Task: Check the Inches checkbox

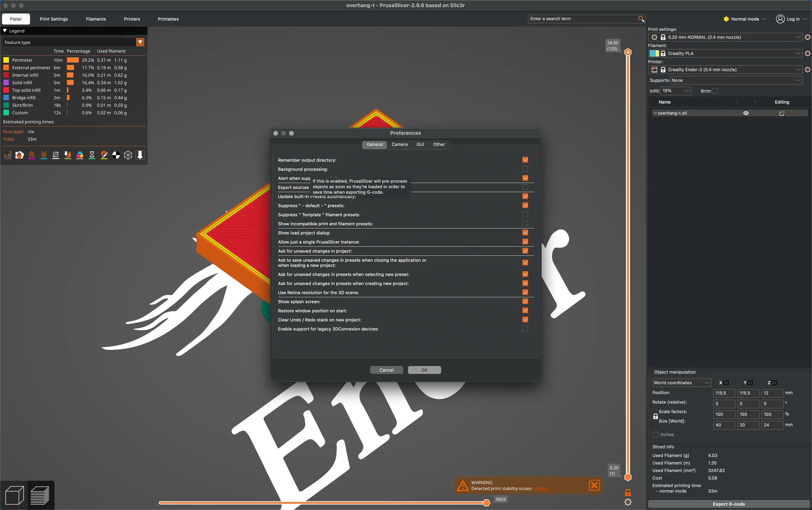Action: pos(655,434)
